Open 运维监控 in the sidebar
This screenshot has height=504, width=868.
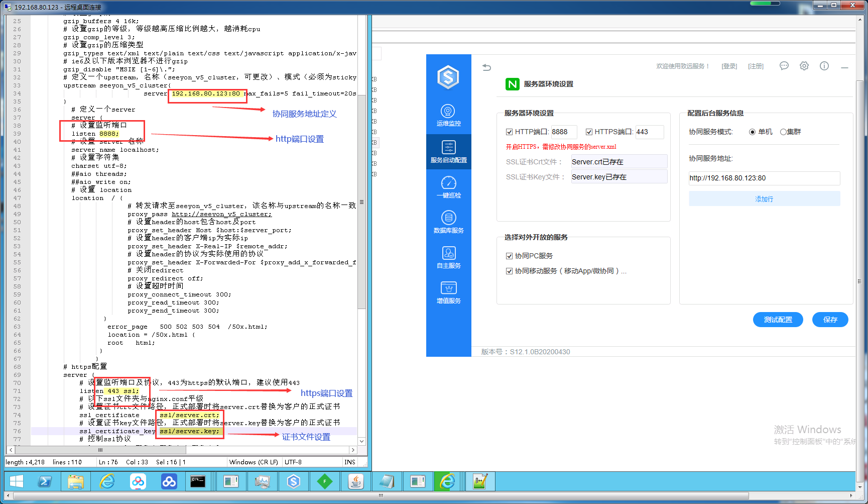click(x=448, y=116)
